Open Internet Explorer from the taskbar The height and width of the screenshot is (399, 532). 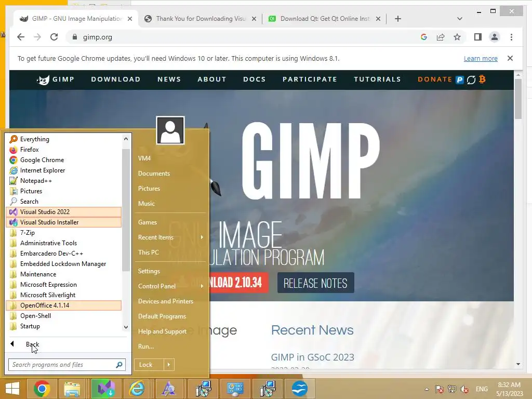tap(137, 389)
